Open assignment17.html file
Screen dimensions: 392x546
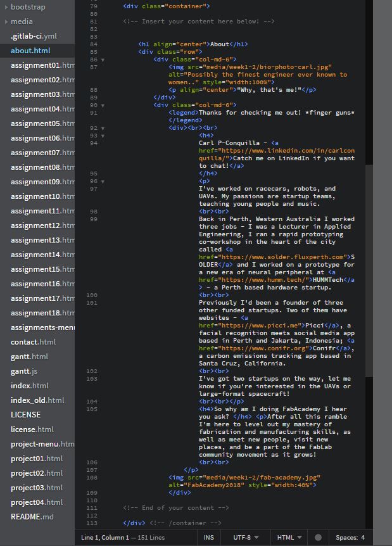(x=42, y=299)
